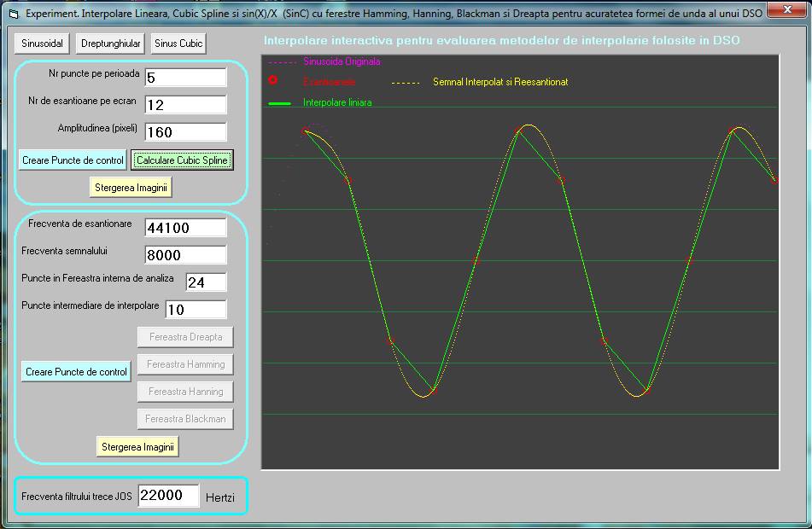Click the 'Hertzi' unit label
Screen dimensions: 812x529
click(220, 497)
